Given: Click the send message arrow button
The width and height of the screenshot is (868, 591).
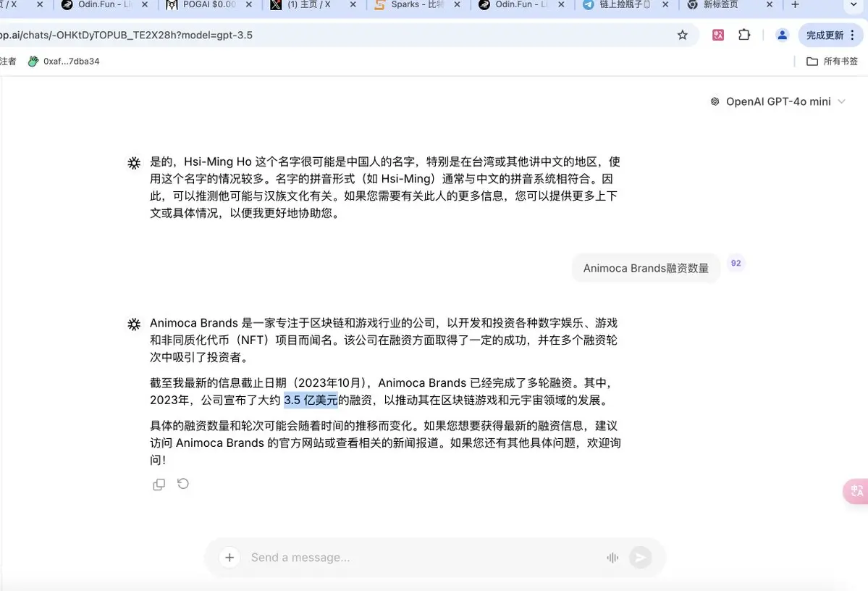Looking at the screenshot, I should [641, 557].
